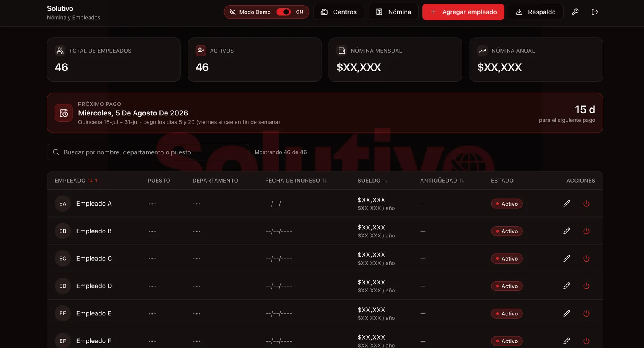Edit Empleado F with the pencil icon
The image size is (644, 348).
point(566,341)
